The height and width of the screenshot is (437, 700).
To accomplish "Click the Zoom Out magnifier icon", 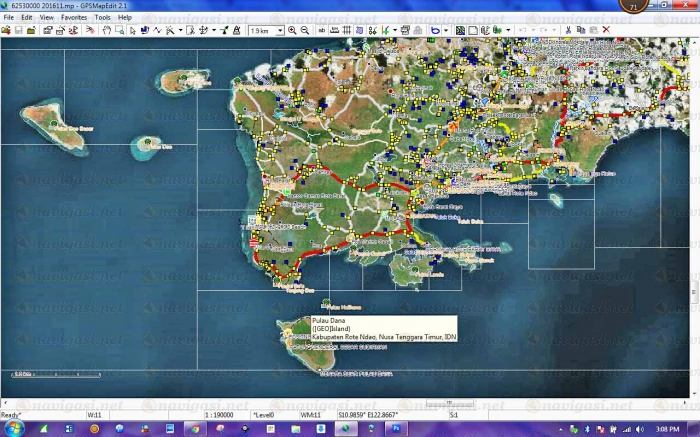I will pyautogui.click(x=304, y=30).
